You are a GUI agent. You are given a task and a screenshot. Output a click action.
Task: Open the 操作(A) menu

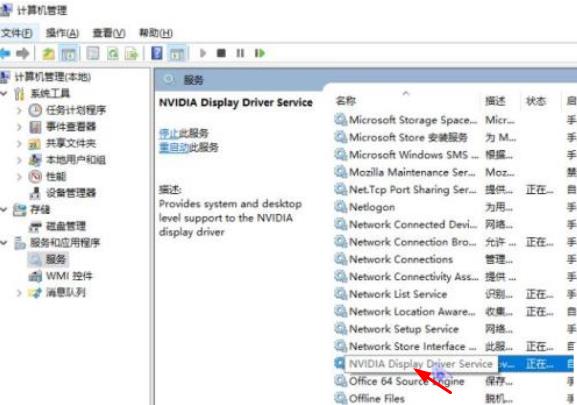(62, 33)
